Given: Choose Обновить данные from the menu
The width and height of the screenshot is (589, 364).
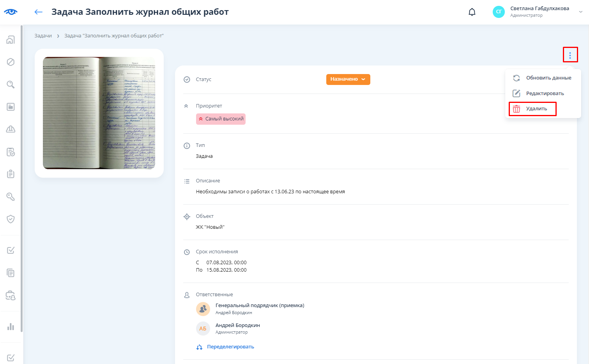Looking at the screenshot, I should coord(548,78).
